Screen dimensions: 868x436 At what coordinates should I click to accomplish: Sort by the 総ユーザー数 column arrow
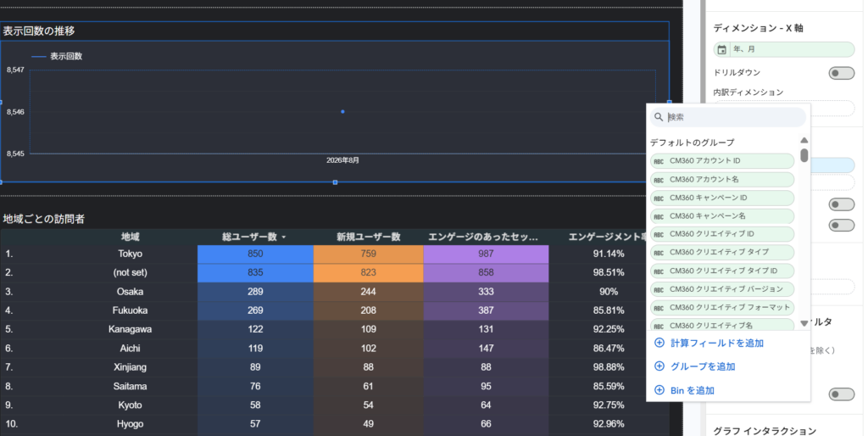pos(284,238)
